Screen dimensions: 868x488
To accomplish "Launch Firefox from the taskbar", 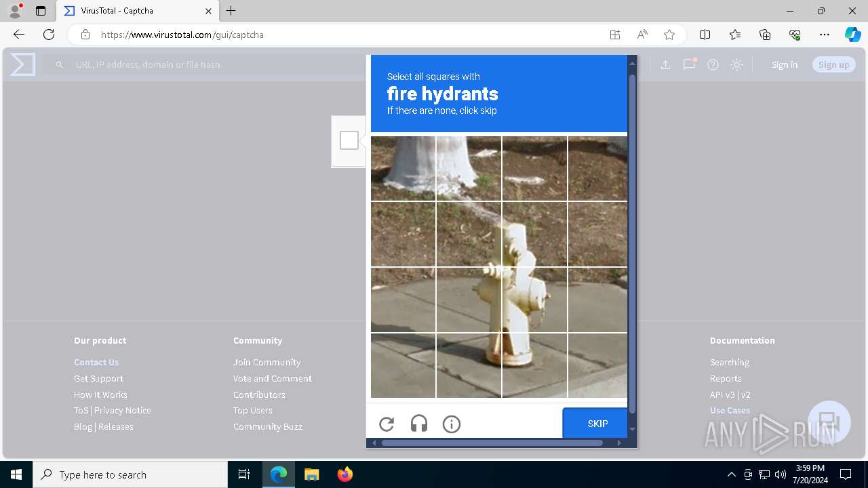I will [345, 474].
